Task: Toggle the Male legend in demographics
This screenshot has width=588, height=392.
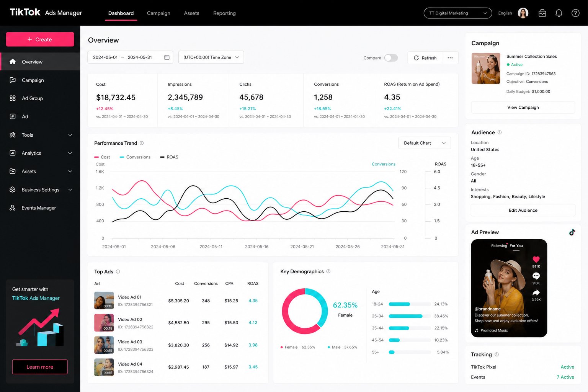Action: tap(342, 347)
